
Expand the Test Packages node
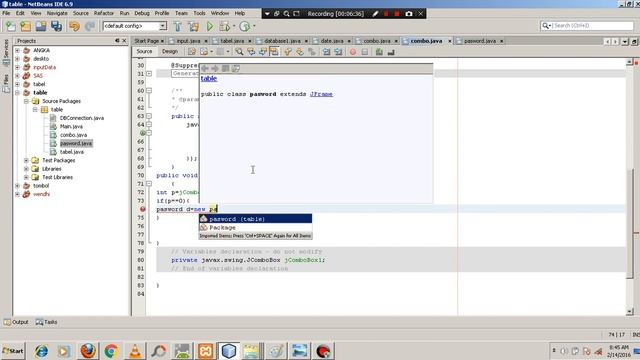click(x=26, y=160)
